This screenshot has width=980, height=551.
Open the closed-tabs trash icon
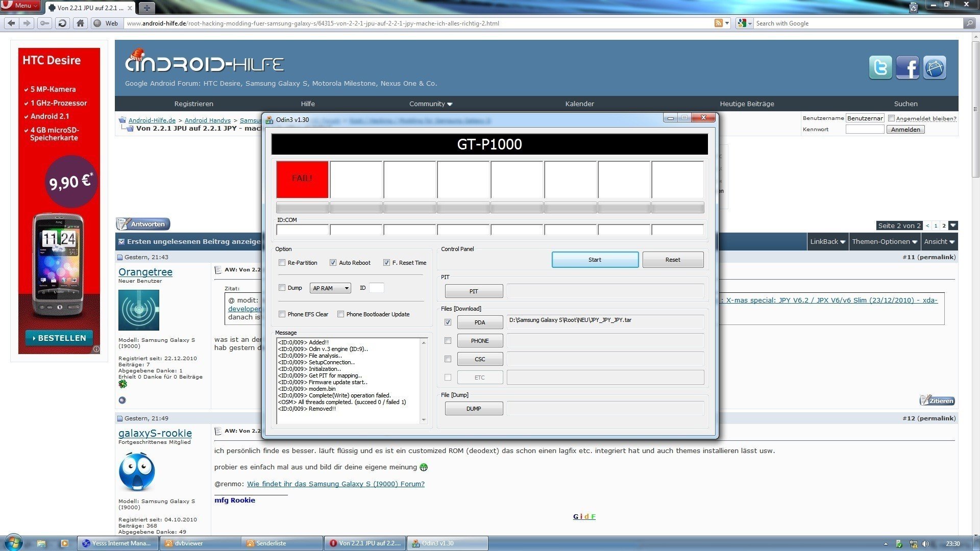coord(914,8)
